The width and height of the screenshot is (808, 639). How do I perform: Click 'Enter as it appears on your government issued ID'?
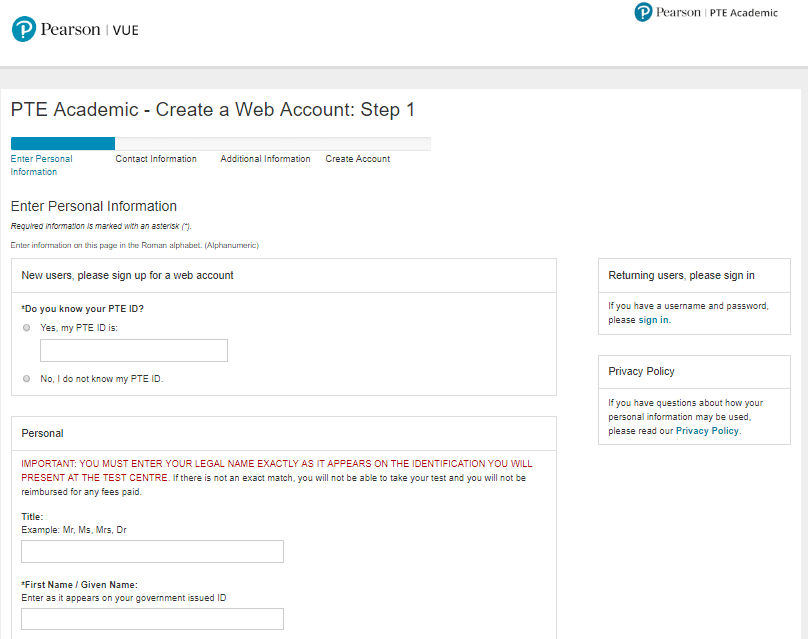124,598
